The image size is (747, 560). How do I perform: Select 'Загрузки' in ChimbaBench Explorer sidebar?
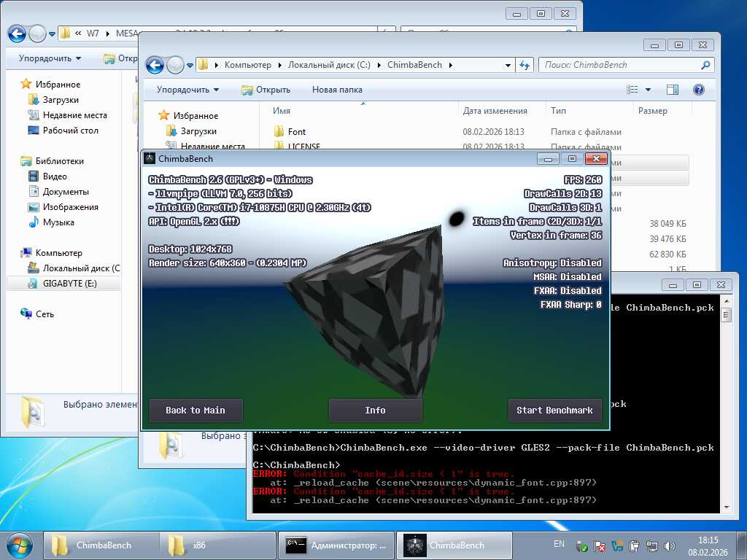click(x=198, y=131)
